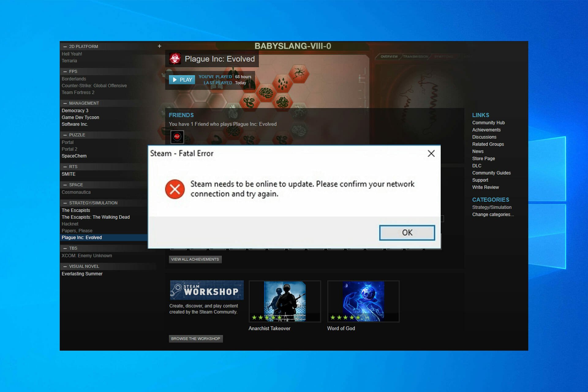The width and height of the screenshot is (588, 392).
Task: Click the plus icon to add category
Action: click(159, 46)
